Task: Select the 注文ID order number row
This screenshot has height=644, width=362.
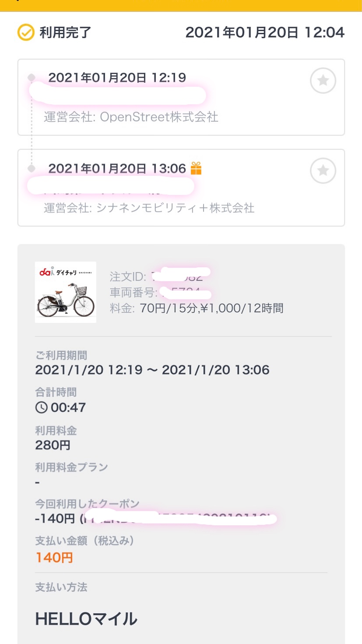Action: (160, 277)
